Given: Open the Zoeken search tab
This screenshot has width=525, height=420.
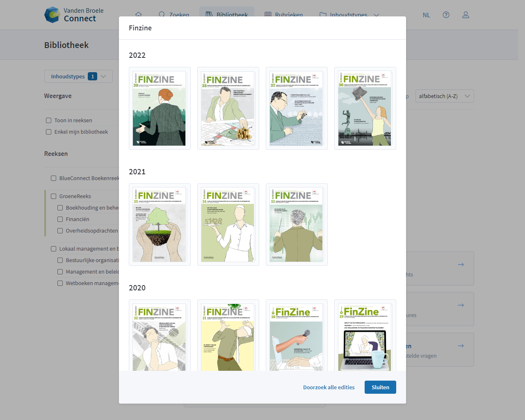Looking at the screenshot, I should tap(174, 15).
